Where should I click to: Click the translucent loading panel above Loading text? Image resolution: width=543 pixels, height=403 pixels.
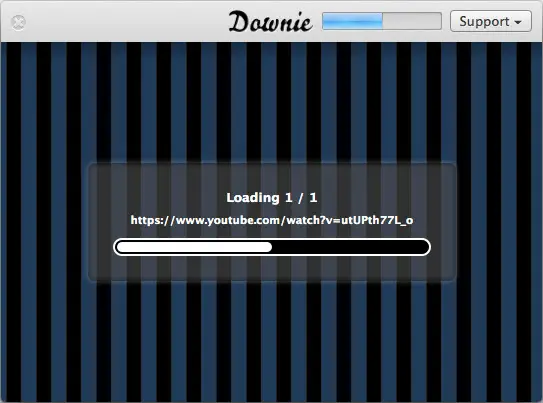click(x=272, y=177)
